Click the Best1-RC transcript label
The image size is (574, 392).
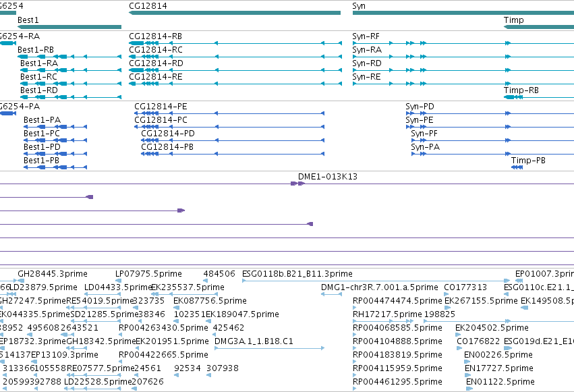pos(39,77)
